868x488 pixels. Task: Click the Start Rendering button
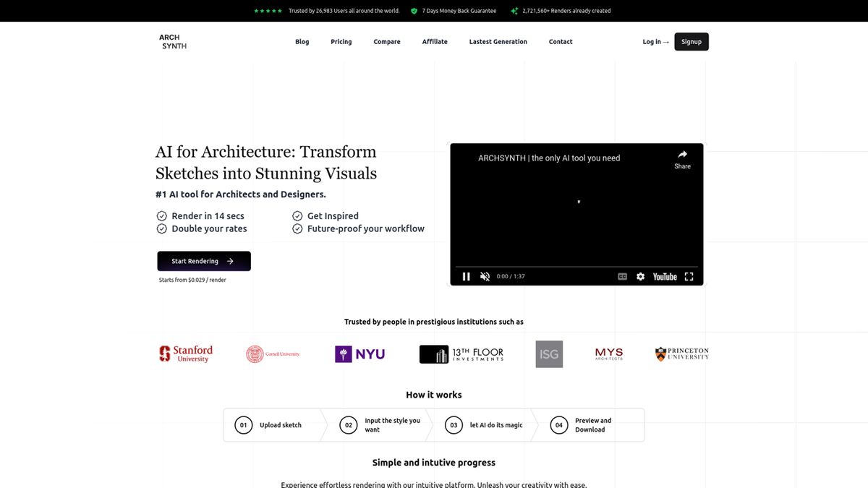tap(203, 261)
